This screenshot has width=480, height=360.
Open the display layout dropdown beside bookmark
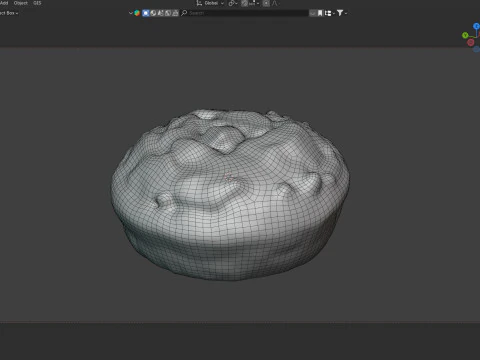(x=330, y=13)
